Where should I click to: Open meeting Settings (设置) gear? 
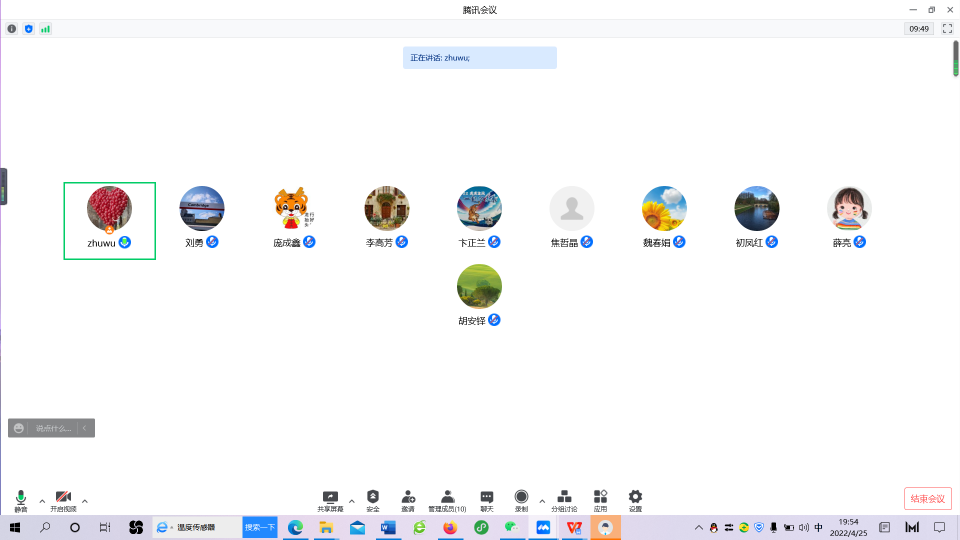tap(635, 500)
